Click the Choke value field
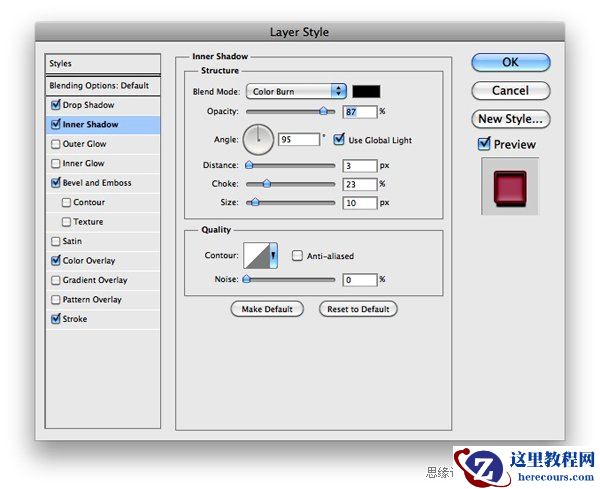The width and height of the screenshot is (600, 489). click(x=360, y=184)
